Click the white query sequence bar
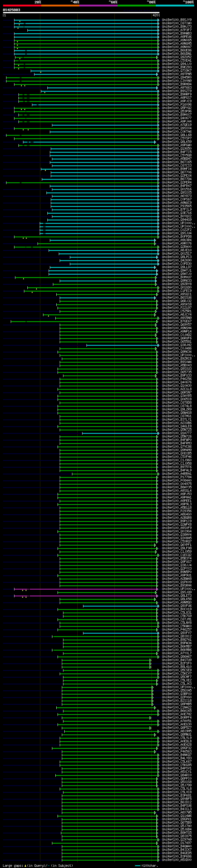The width and height of the screenshot is (197, 868). (81, 12)
